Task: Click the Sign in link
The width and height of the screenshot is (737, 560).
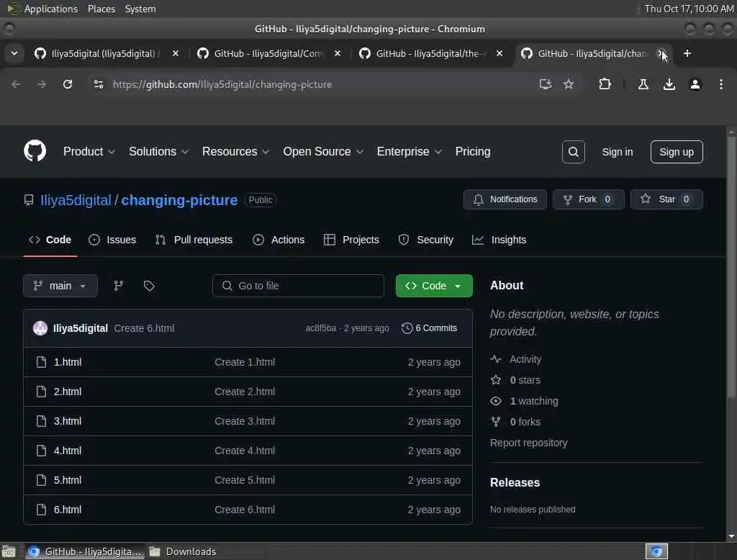Action: tap(617, 152)
